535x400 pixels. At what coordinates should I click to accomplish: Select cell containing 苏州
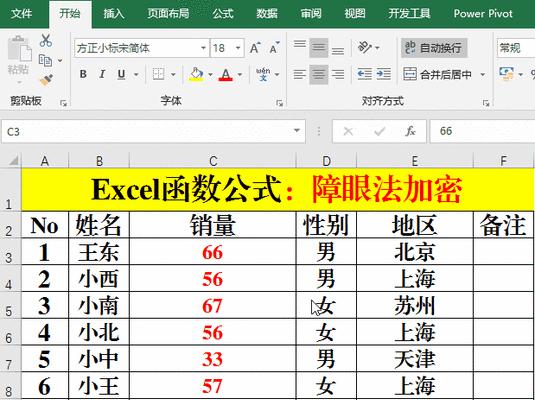[415, 305]
